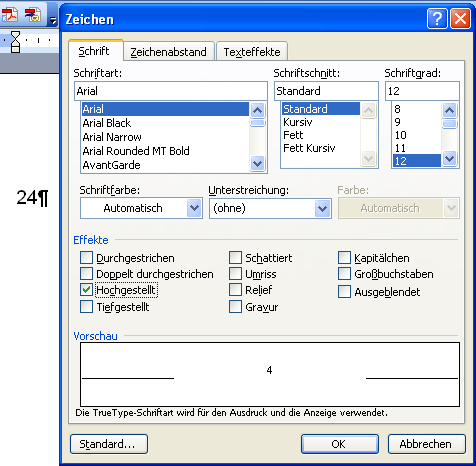The width and height of the screenshot is (476, 466).
Task: Click the PDF conversion toolbar icon
Action: (9, 15)
